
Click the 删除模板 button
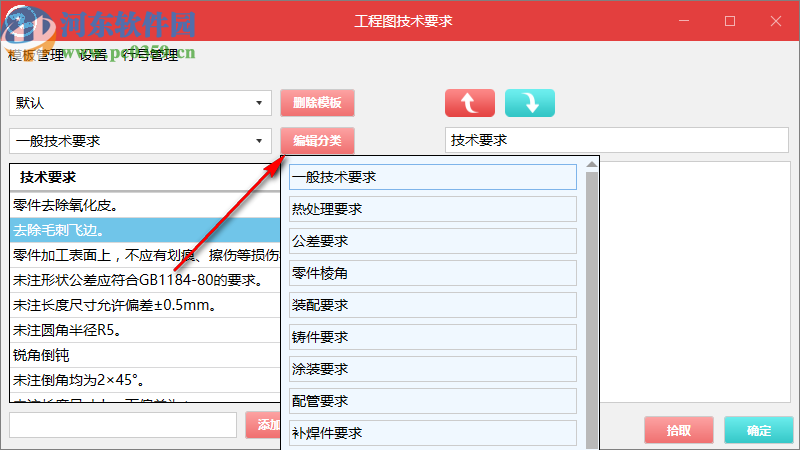(x=317, y=103)
